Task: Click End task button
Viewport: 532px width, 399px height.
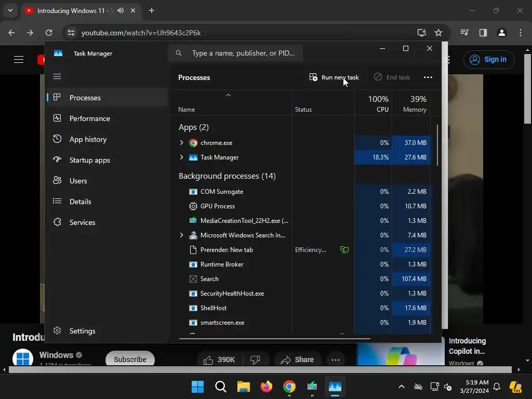Action: pyautogui.click(x=392, y=77)
